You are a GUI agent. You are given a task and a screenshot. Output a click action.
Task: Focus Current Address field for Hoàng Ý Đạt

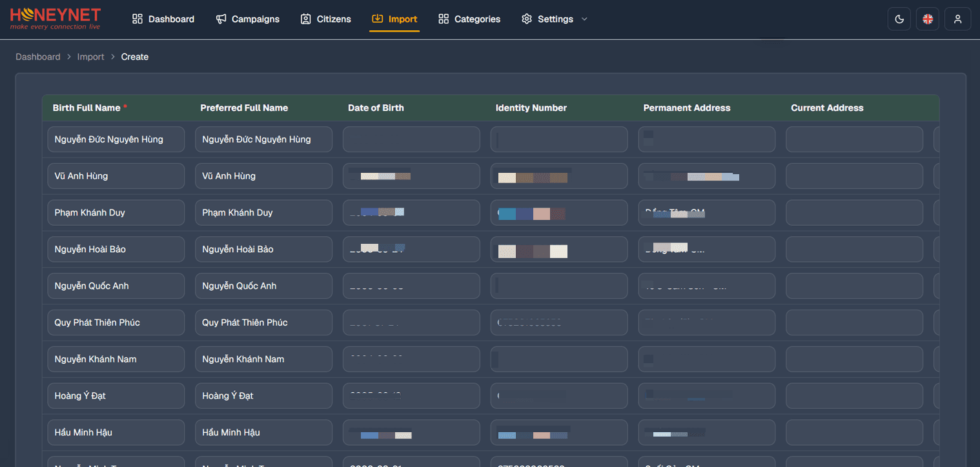tap(854, 396)
